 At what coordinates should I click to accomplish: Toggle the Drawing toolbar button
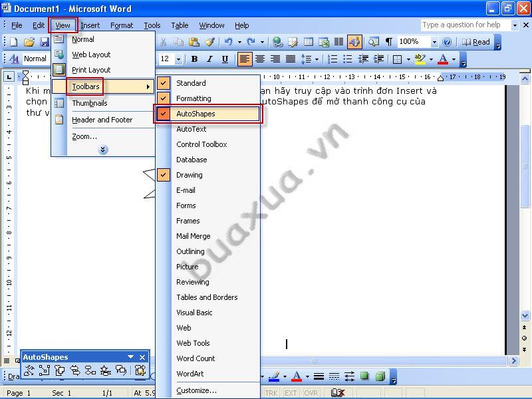[x=354, y=42]
